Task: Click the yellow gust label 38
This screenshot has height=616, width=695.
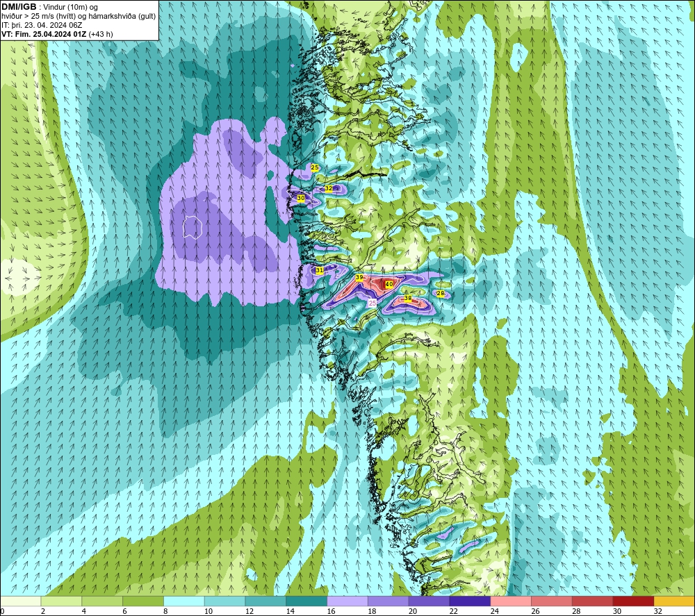Action: coord(408,299)
